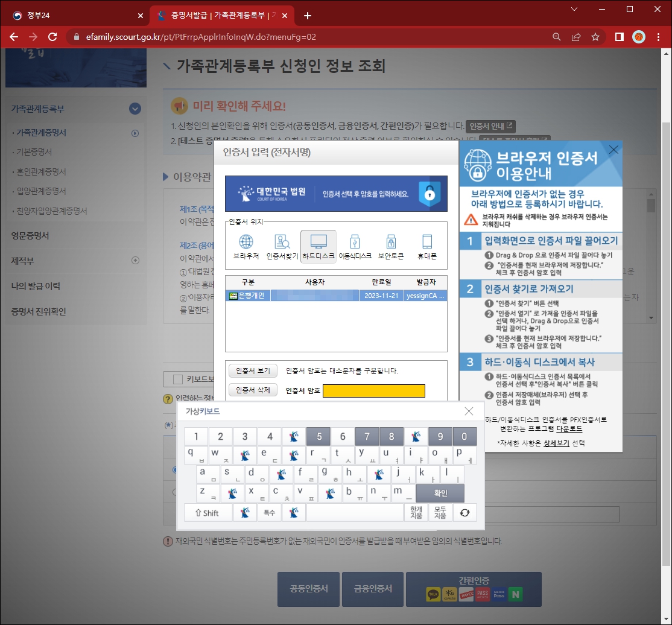Image resolution: width=672 pixels, height=625 pixels.
Task: Open the browser share icon
Action: coord(576,37)
